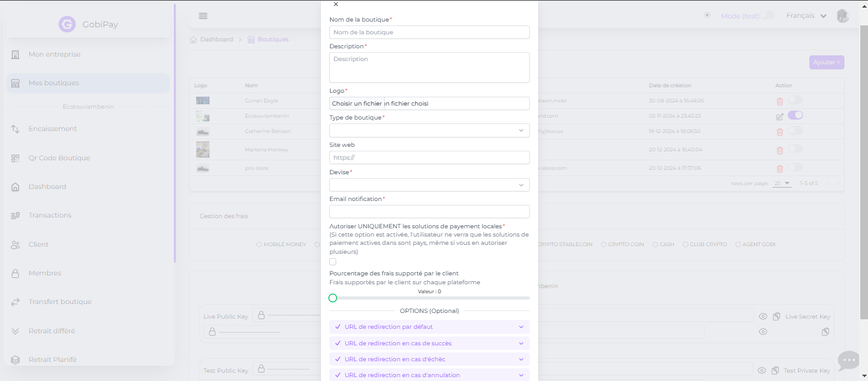The height and width of the screenshot is (381, 868).
Task: Go to Encaissement in the sidebar
Action: 52,129
